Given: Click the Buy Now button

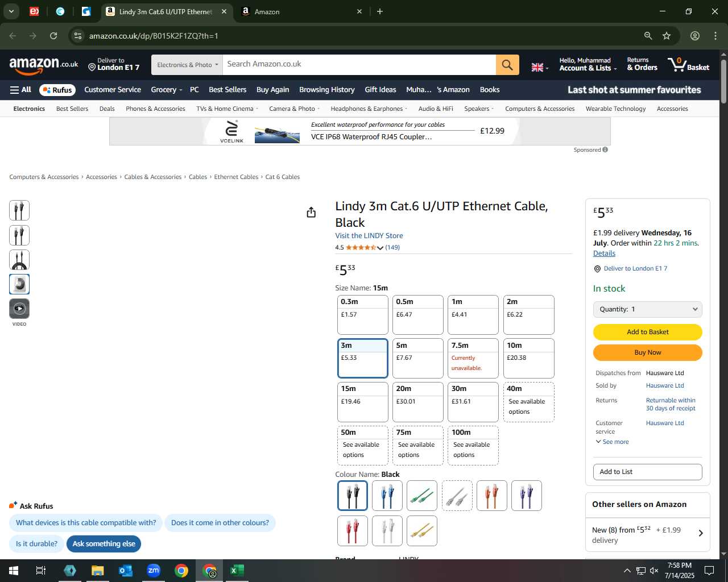Looking at the screenshot, I should [648, 352].
